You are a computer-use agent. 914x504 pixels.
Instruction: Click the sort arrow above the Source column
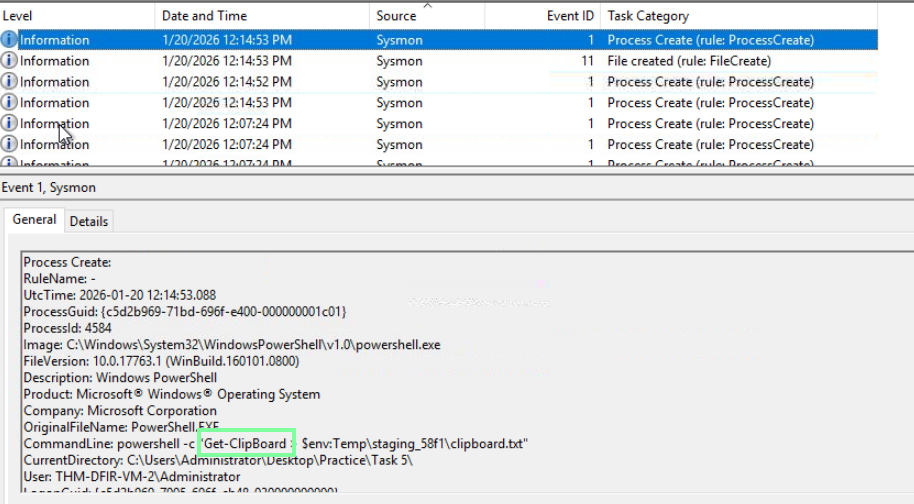pyautogui.click(x=427, y=6)
